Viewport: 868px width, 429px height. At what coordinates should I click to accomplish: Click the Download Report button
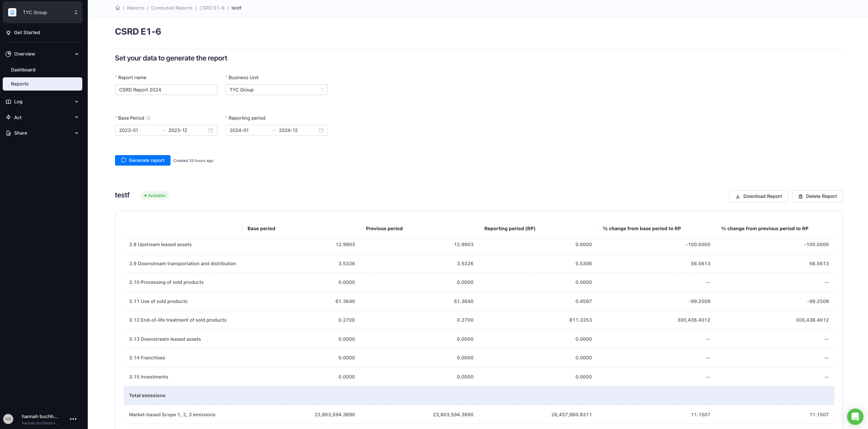tap(758, 196)
